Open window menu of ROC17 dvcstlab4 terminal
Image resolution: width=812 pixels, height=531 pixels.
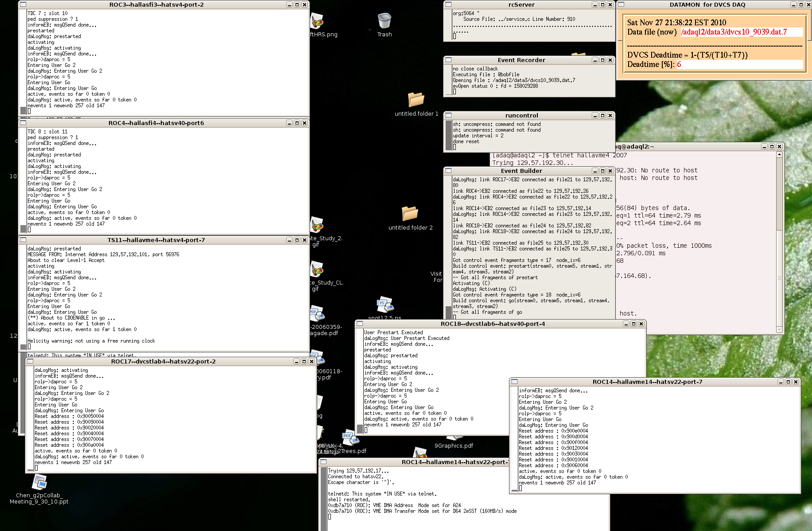point(30,361)
